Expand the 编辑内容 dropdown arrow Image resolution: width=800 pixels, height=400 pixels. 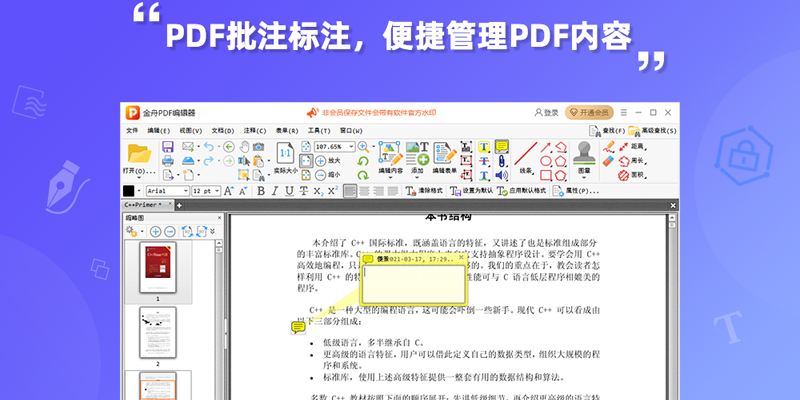point(390,178)
